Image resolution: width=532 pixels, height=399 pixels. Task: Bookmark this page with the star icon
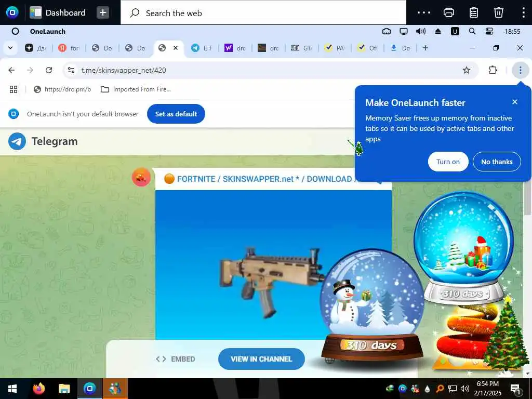coord(467,70)
